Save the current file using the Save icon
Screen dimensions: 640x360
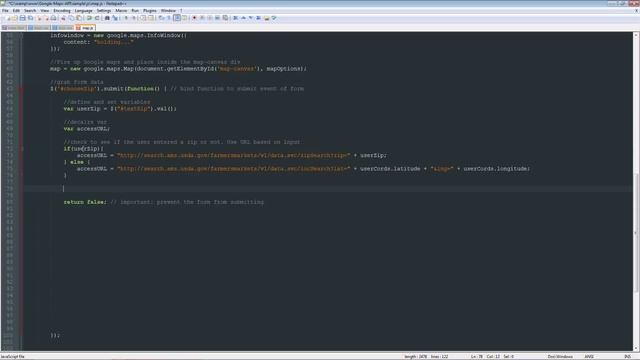point(22,18)
